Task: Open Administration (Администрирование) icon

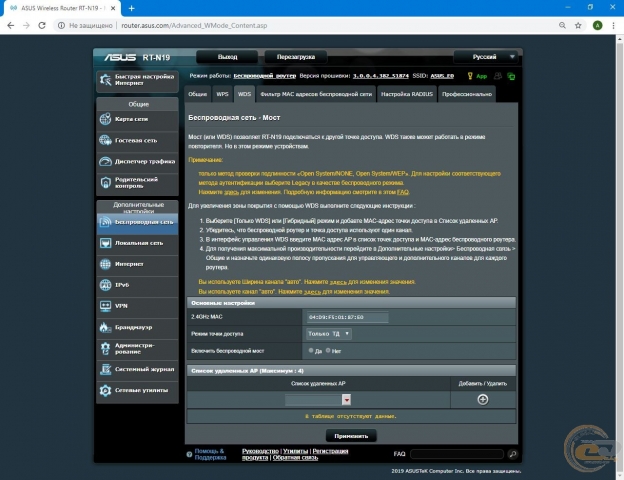Action: (105, 348)
